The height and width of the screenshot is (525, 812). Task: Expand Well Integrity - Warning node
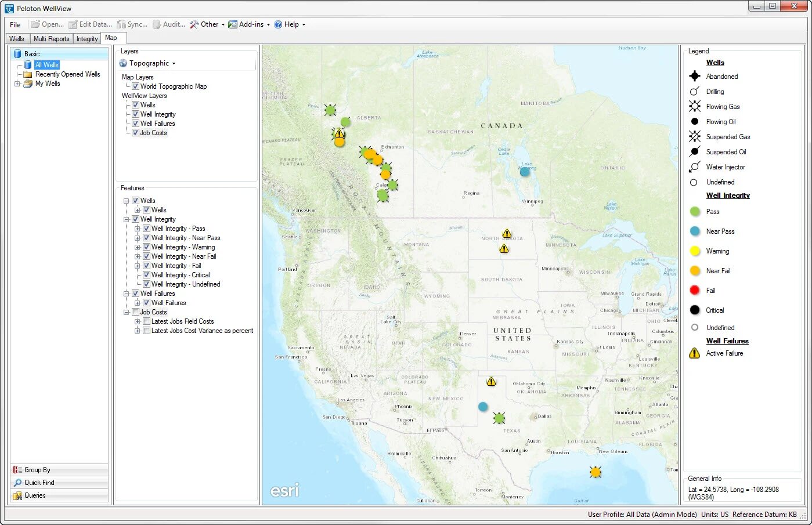pyautogui.click(x=138, y=247)
